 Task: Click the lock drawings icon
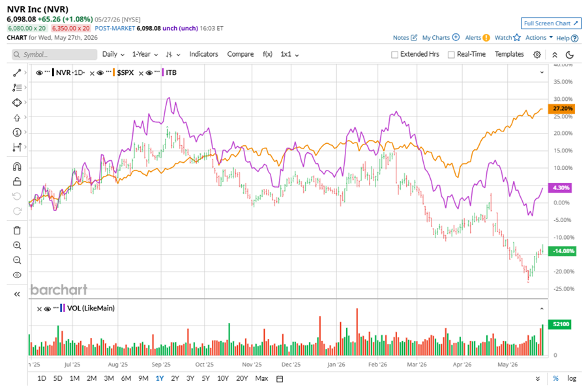(17, 181)
